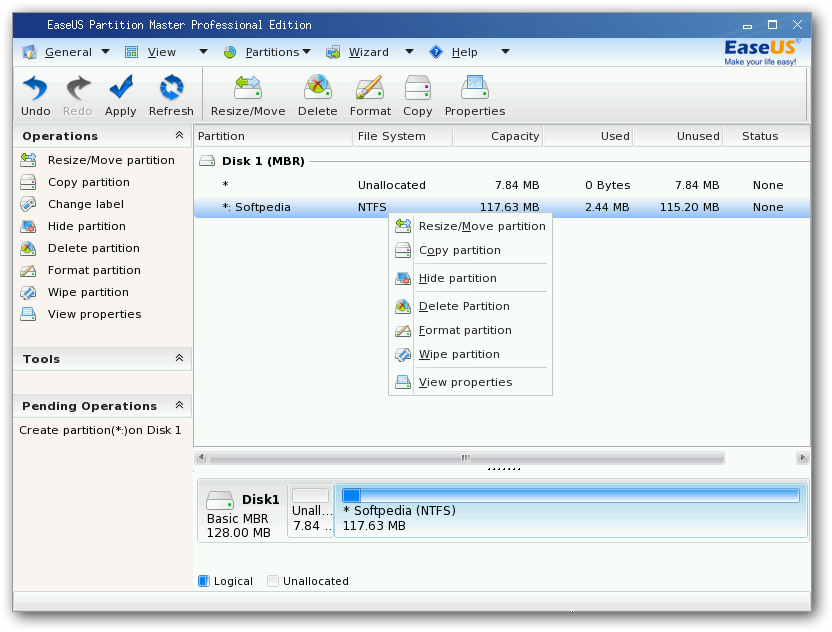Collapse the Pending Operations panel chevron
This screenshot has height=632, width=832.
pyautogui.click(x=179, y=405)
